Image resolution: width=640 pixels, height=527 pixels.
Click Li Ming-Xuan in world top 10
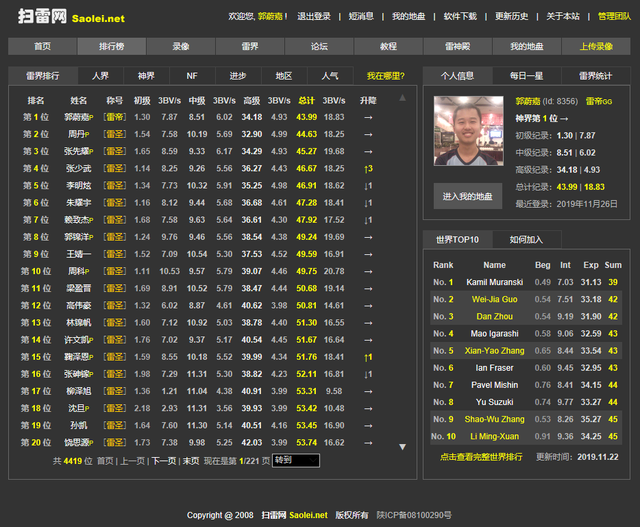pyautogui.click(x=494, y=436)
